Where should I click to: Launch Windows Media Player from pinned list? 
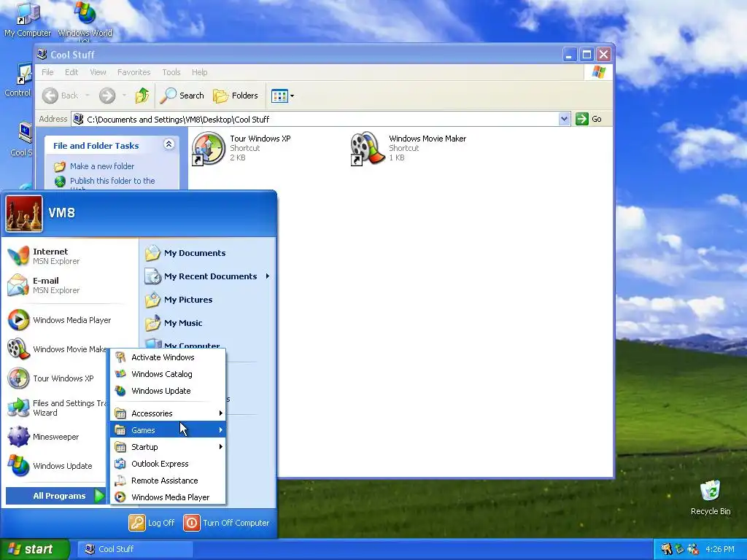tap(69, 320)
